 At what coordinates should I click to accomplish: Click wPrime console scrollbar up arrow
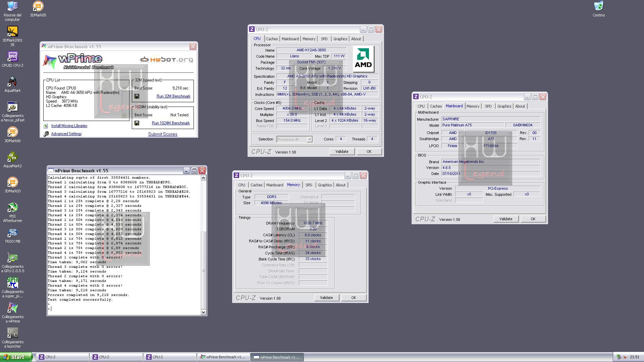click(203, 178)
